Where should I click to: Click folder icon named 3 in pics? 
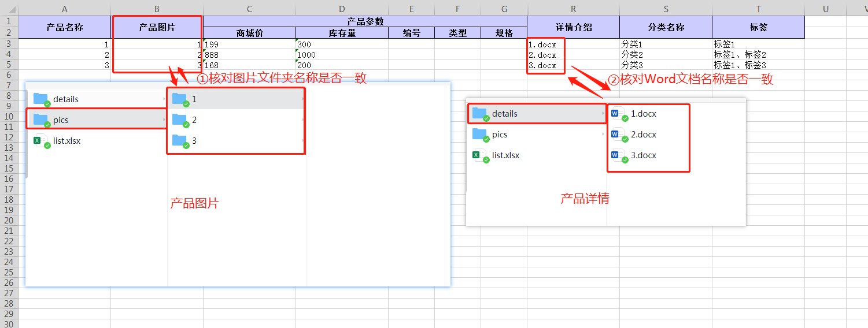click(x=180, y=140)
